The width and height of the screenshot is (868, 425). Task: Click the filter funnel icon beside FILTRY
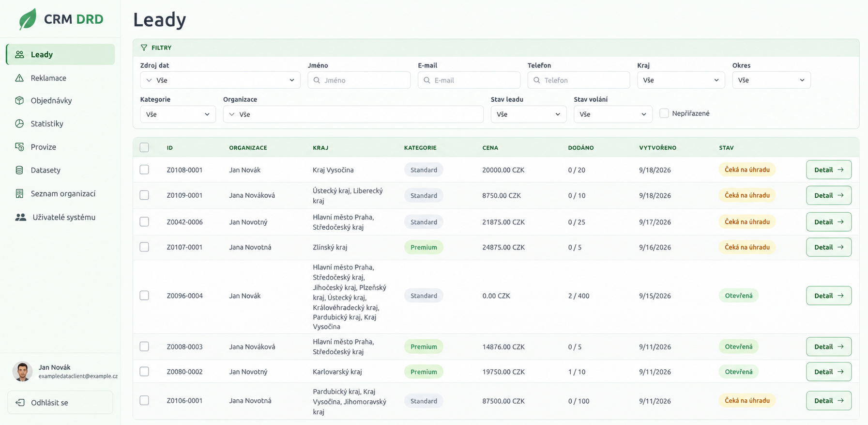[144, 47]
